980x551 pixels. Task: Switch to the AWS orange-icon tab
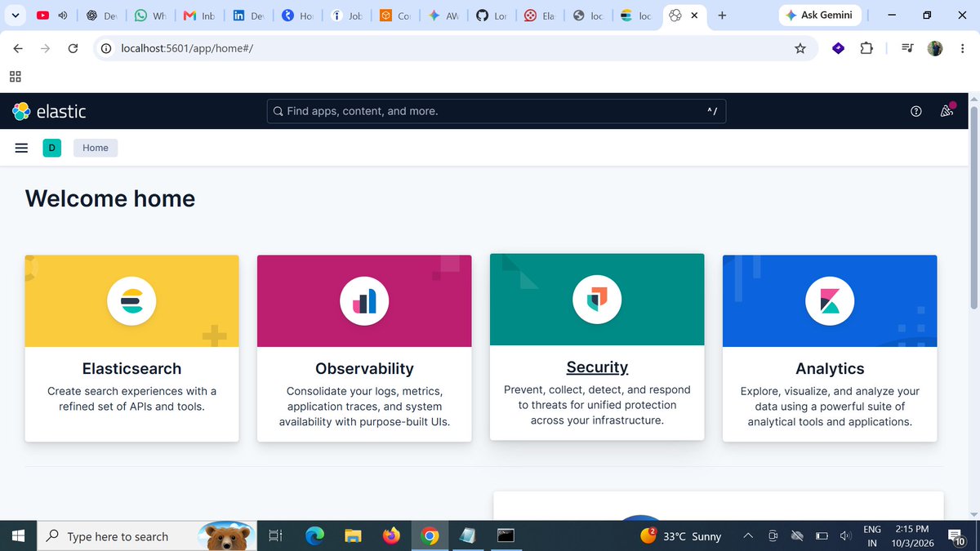394,16
